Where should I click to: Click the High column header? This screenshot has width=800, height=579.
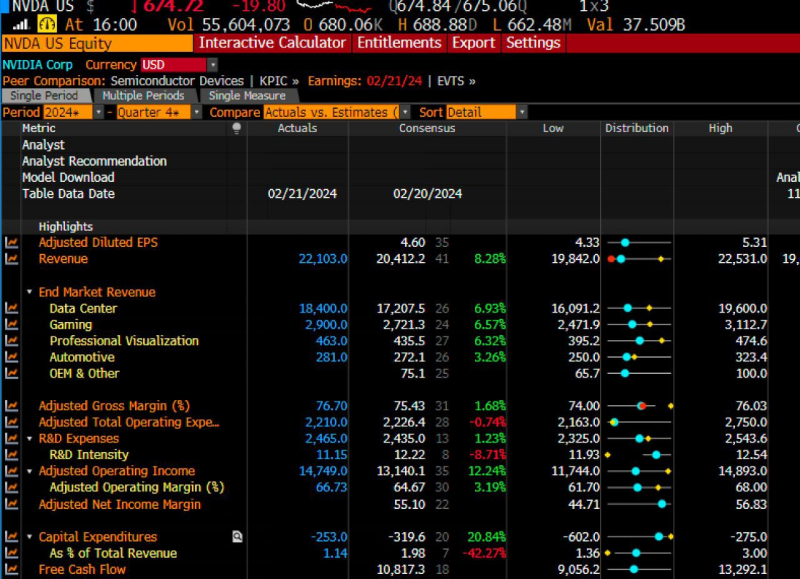[720, 129]
